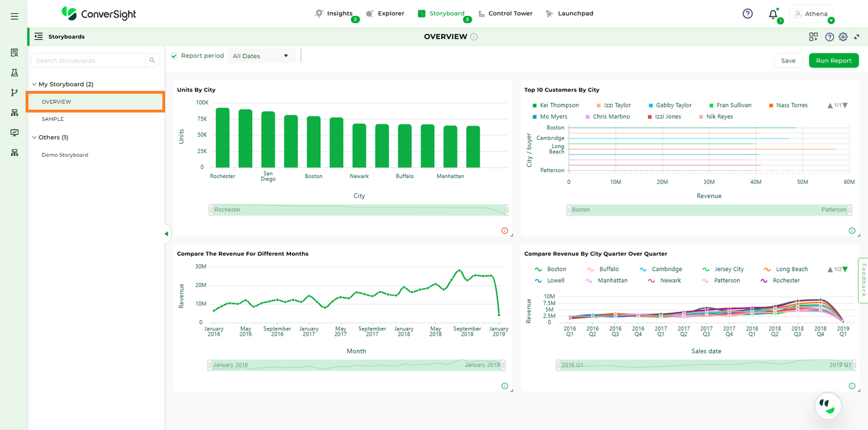Toggle the Report period checkbox
The height and width of the screenshot is (430, 868).
coord(174,56)
